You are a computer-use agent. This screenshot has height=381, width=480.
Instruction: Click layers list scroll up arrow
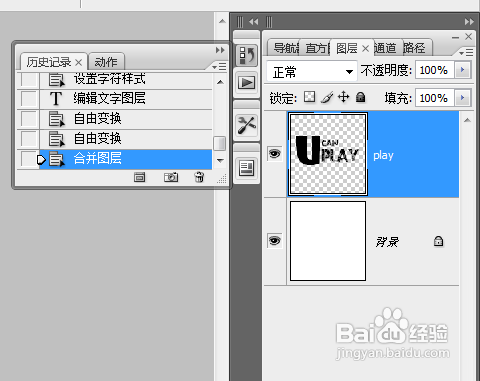pyautogui.click(x=467, y=120)
